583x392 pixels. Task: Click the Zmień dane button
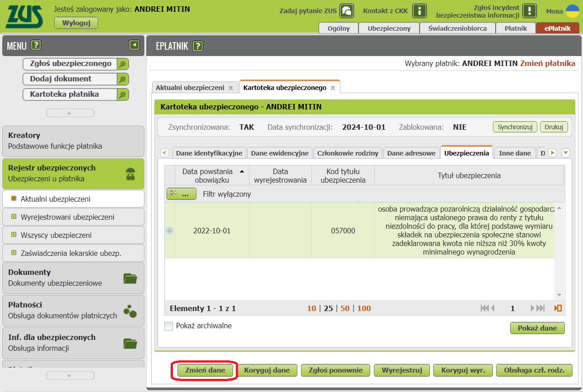[x=205, y=370]
